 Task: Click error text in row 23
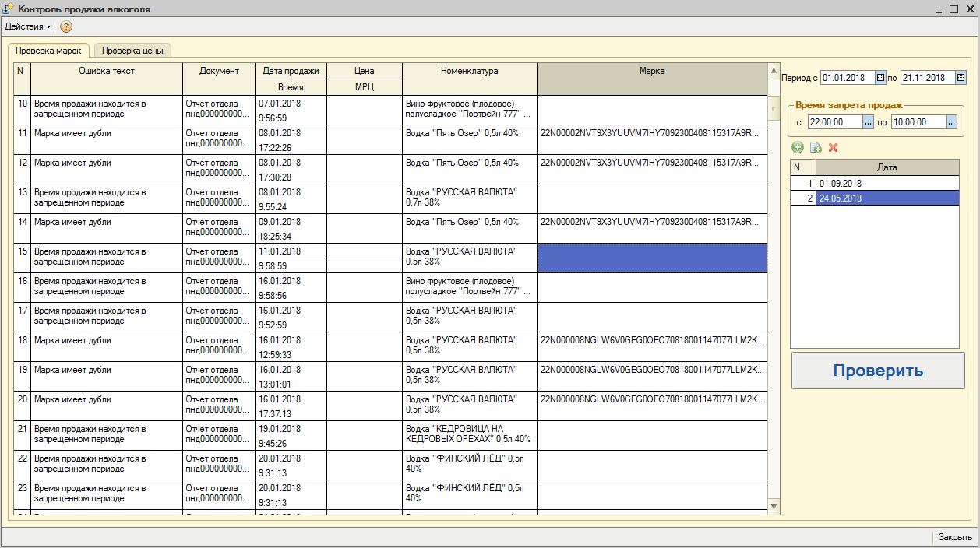pyautogui.click(x=107, y=494)
